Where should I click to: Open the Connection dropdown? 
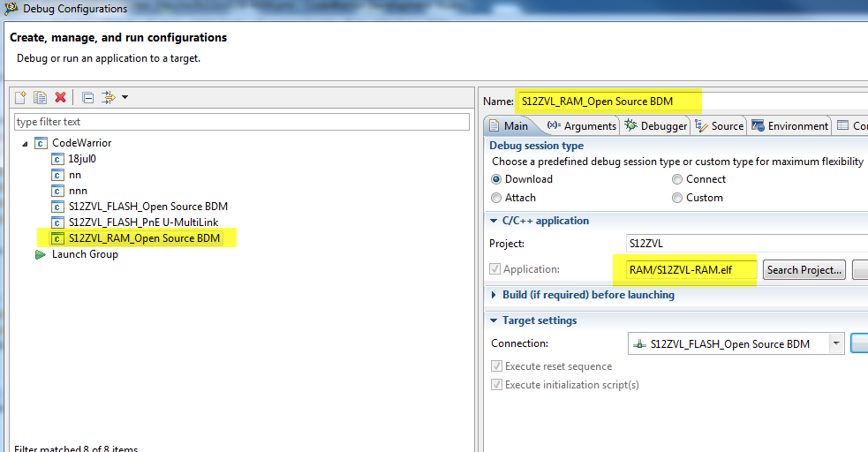836,343
